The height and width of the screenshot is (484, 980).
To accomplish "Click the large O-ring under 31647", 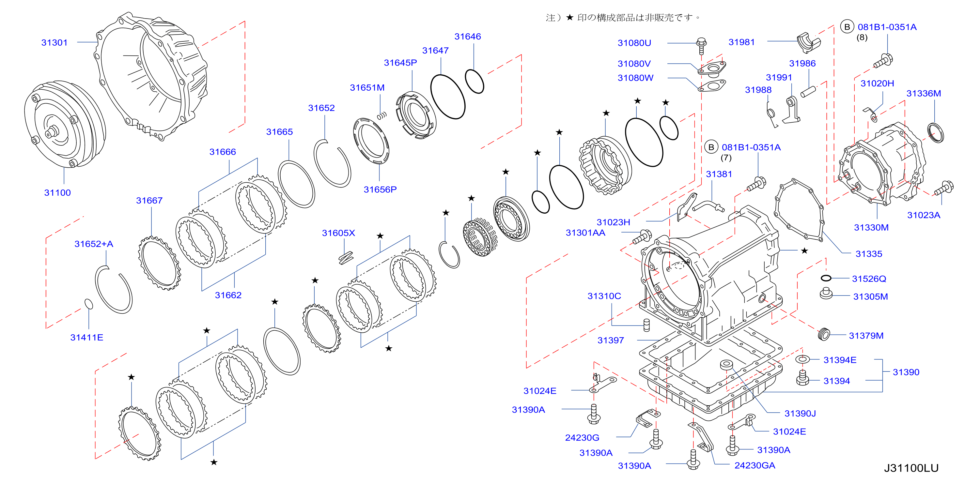I will coord(448,97).
